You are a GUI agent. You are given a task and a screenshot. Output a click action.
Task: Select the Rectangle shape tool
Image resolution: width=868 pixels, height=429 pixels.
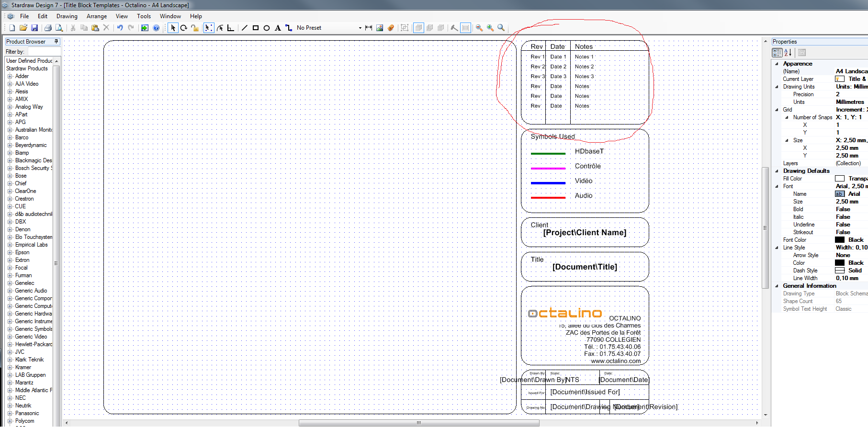256,28
